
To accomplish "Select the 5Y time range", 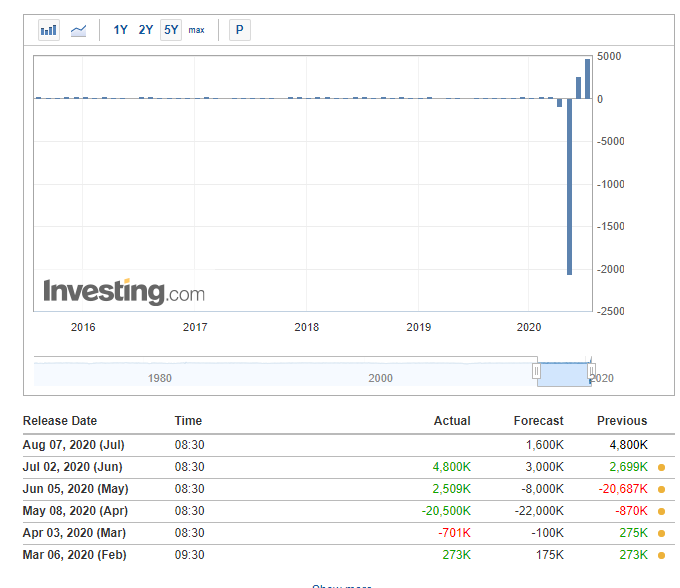I will [171, 30].
